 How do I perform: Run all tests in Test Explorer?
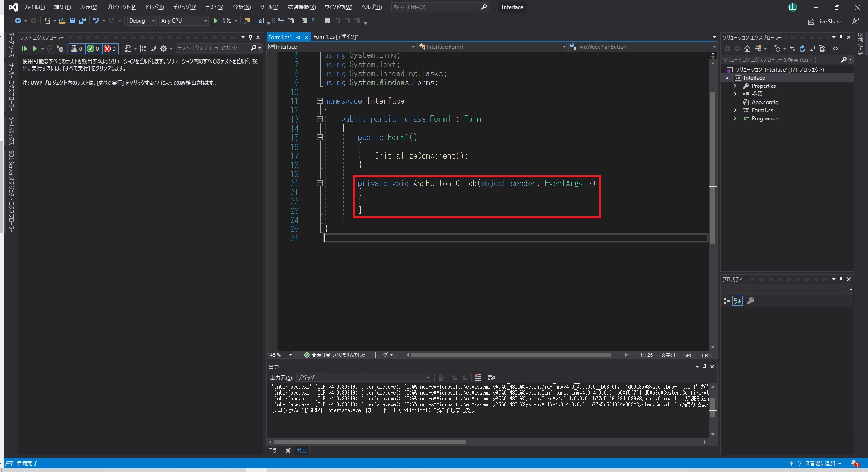click(x=25, y=49)
